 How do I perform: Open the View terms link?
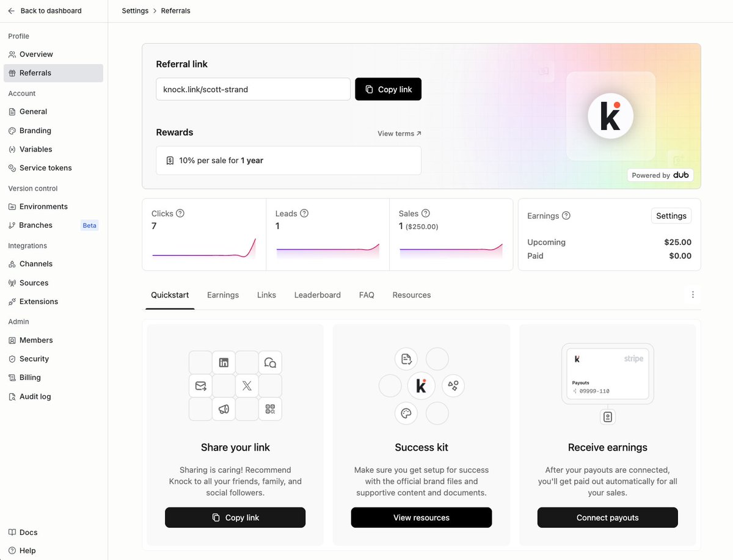(x=399, y=134)
